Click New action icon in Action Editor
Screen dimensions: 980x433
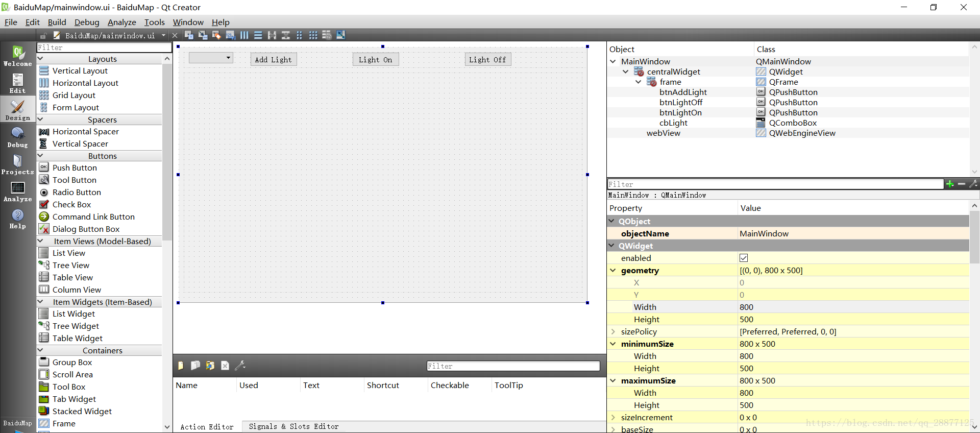[181, 366]
